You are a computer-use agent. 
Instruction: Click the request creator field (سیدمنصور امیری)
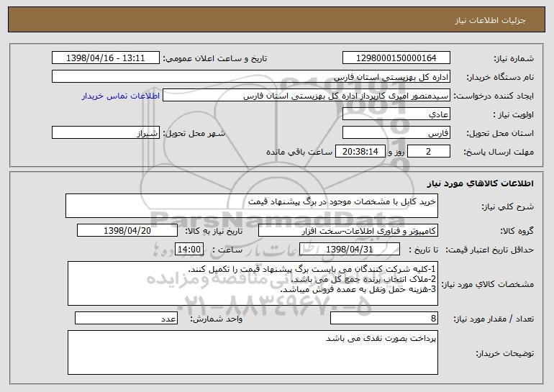click(306, 96)
